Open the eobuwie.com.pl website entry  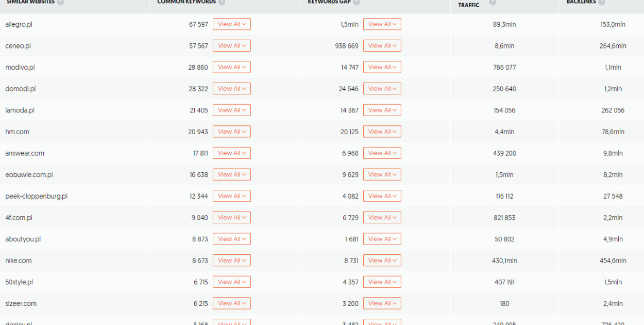pyautogui.click(x=29, y=175)
